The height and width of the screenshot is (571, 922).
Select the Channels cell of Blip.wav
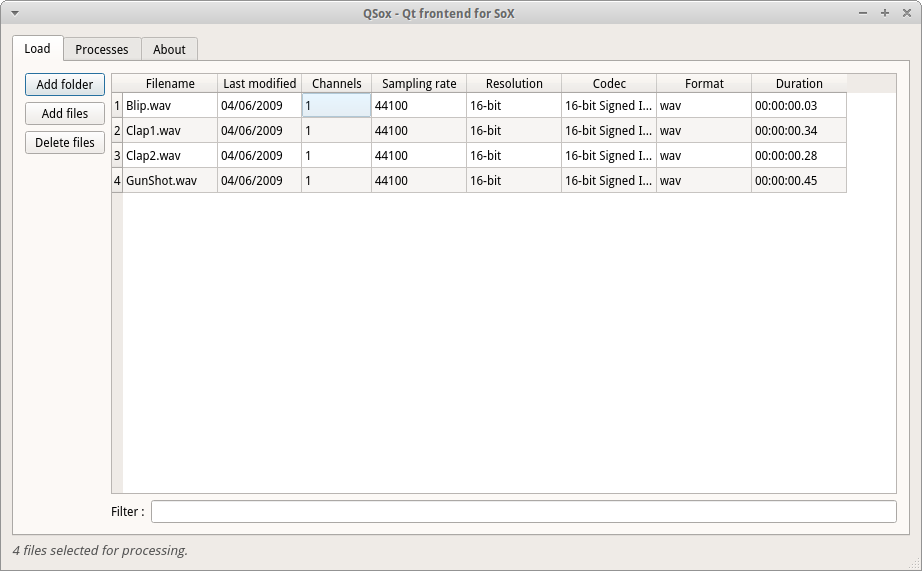[336, 106]
